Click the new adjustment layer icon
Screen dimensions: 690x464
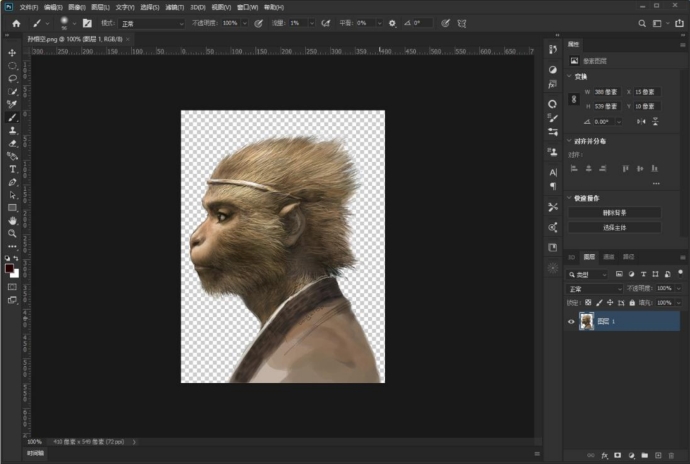631,456
